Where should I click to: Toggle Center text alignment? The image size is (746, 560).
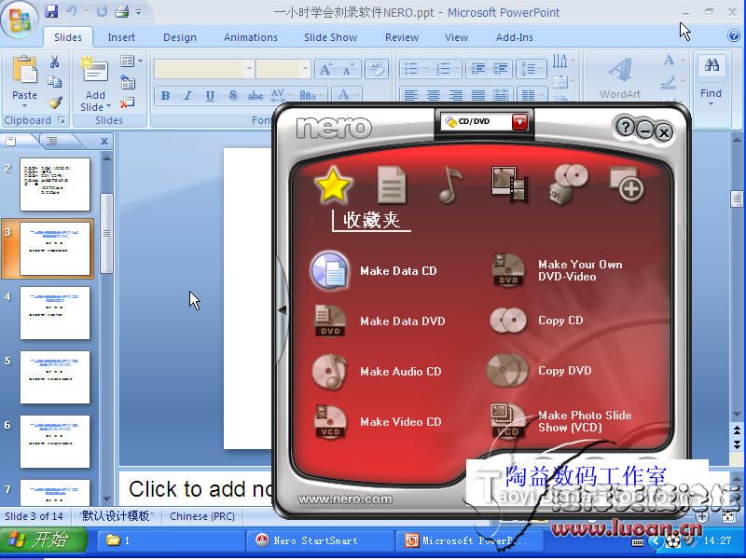(x=433, y=96)
